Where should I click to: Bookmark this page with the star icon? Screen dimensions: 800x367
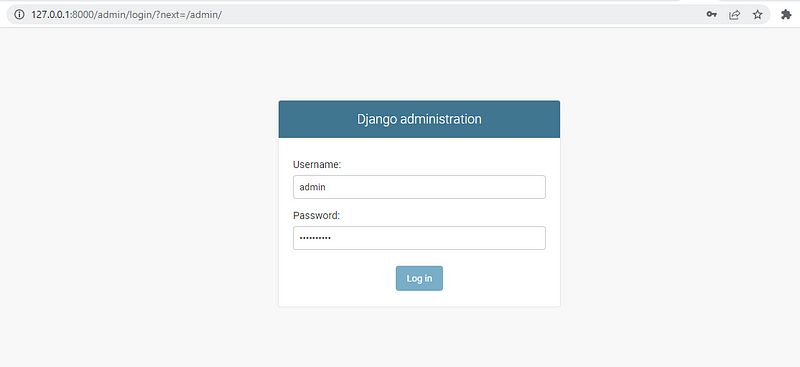coord(758,15)
